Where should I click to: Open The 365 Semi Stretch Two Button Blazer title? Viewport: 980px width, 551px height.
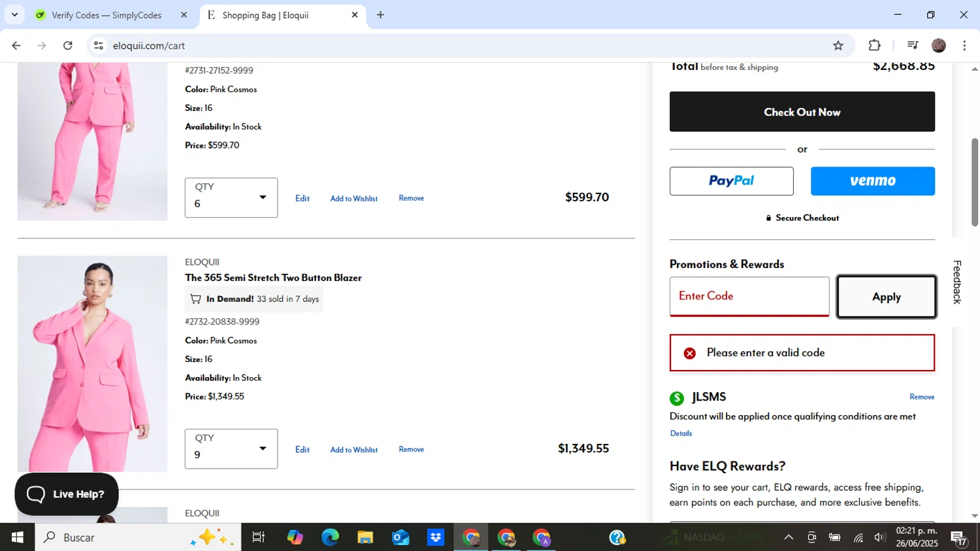273,278
